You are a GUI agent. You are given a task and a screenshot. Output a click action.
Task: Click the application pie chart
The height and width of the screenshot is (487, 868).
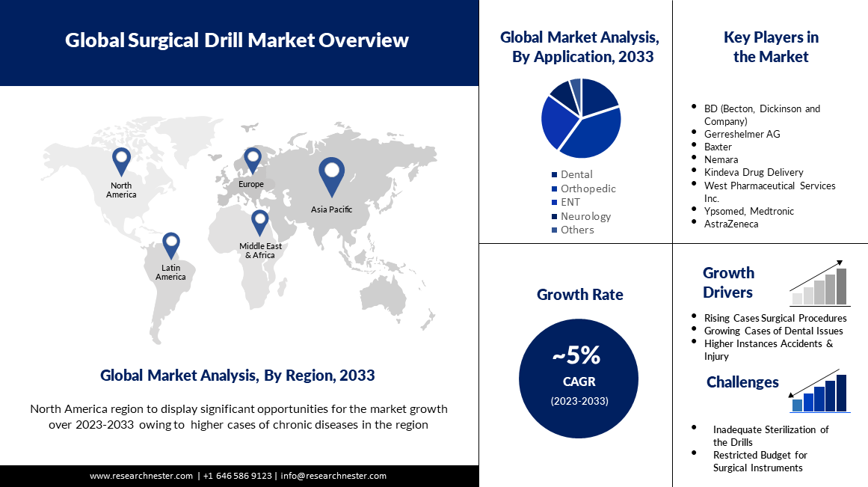581,117
